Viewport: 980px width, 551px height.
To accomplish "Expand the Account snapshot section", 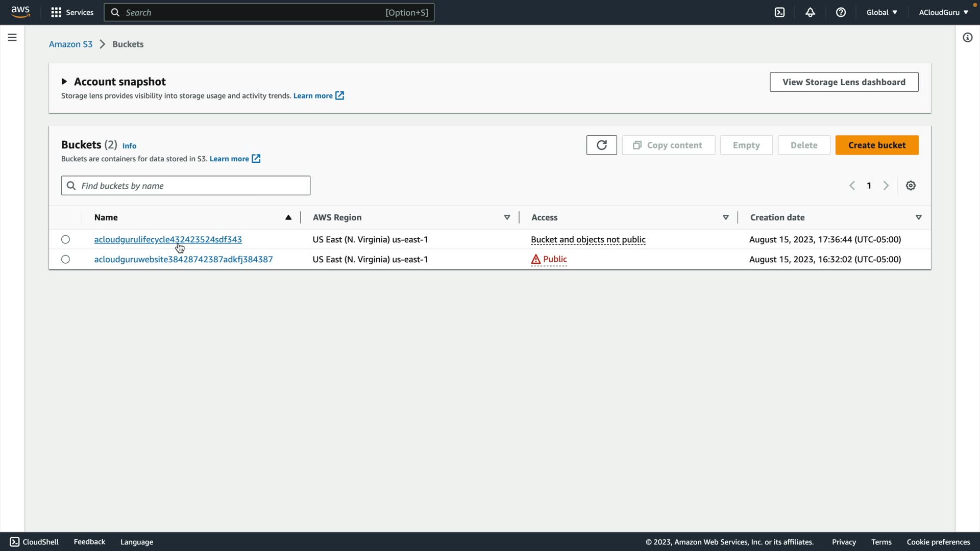I will pyautogui.click(x=64, y=82).
